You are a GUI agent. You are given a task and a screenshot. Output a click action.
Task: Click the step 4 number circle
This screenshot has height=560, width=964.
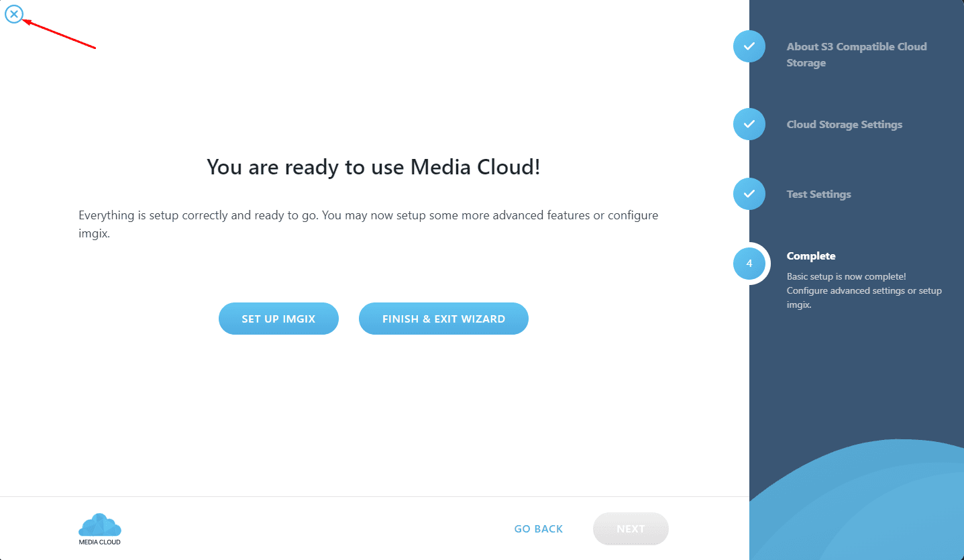pyautogui.click(x=749, y=264)
